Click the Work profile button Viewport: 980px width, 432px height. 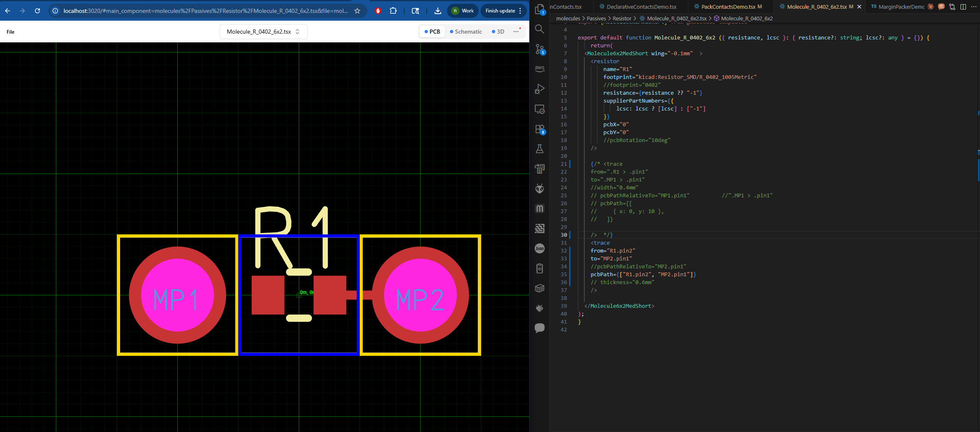[463, 11]
